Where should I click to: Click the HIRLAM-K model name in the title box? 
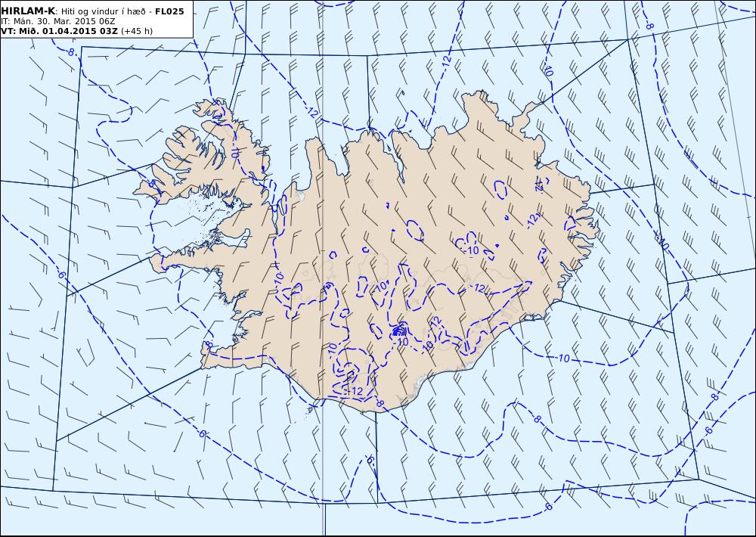tap(28, 11)
